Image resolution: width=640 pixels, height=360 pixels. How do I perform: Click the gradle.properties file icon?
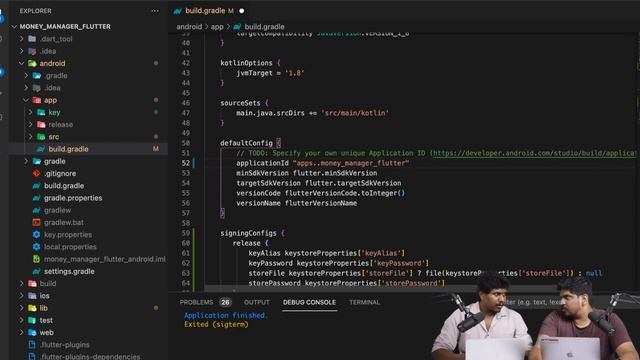click(x=36, y=198)
